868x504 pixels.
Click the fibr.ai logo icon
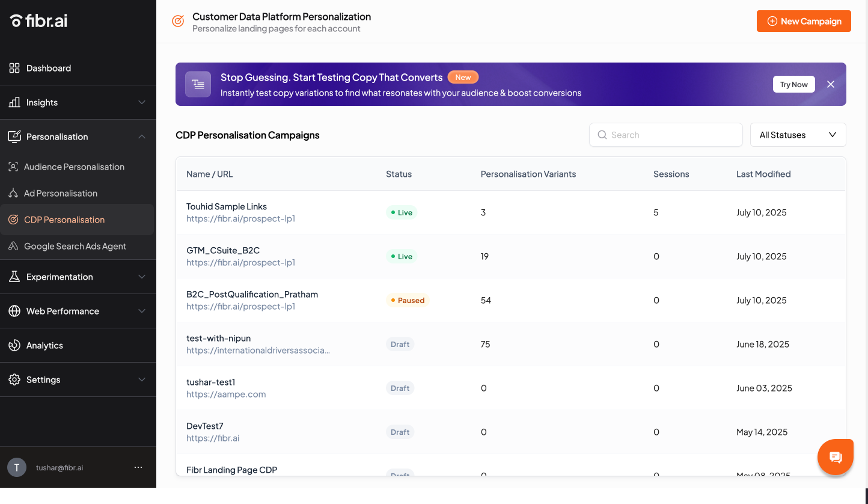[16, 21]
